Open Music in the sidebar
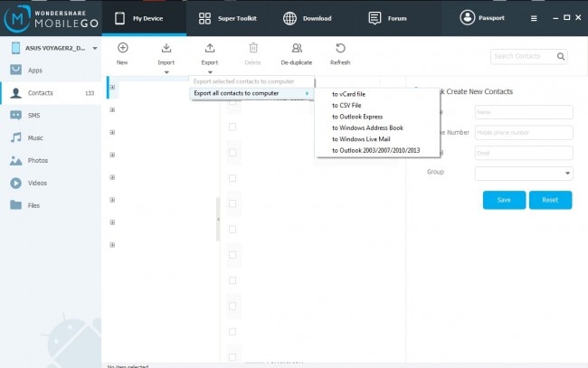Image resolution: width=588 pixels, height=368 pixels. pyautogui.click(x=51, y=138)
